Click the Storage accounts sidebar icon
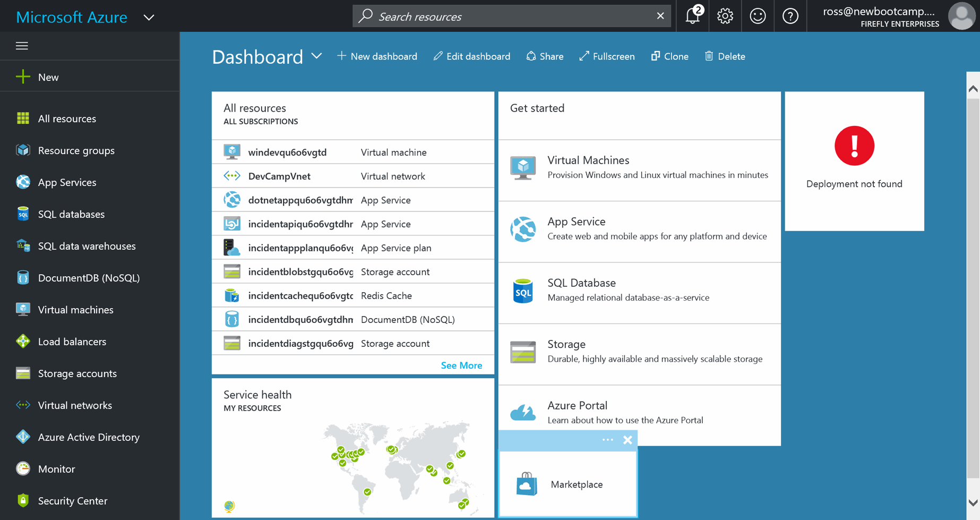The width and height of the screenshot is (980, 520). [x=23, y=373]
